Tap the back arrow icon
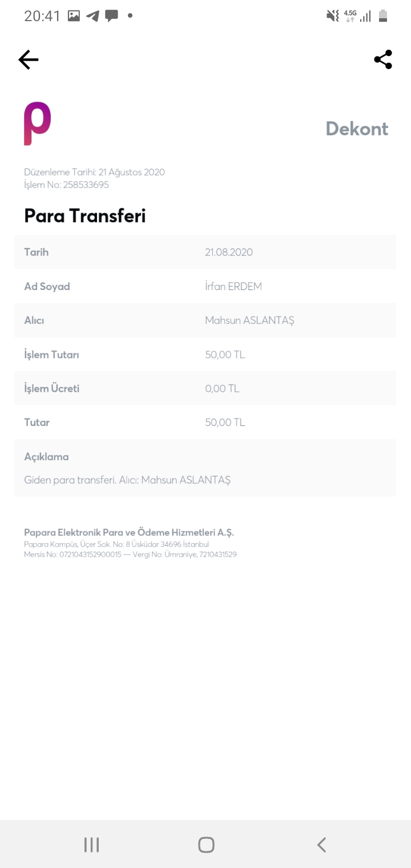Image resolution: width=411 pixels, height=868 pixels. [x=28, y=59]
